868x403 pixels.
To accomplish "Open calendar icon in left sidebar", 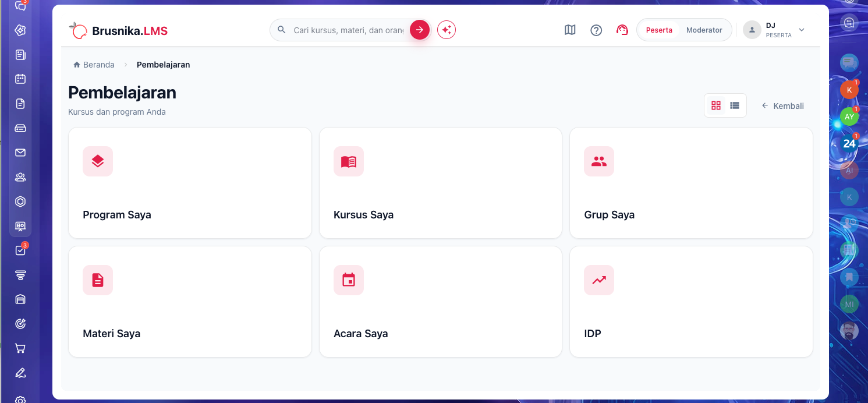I will 20,79.
